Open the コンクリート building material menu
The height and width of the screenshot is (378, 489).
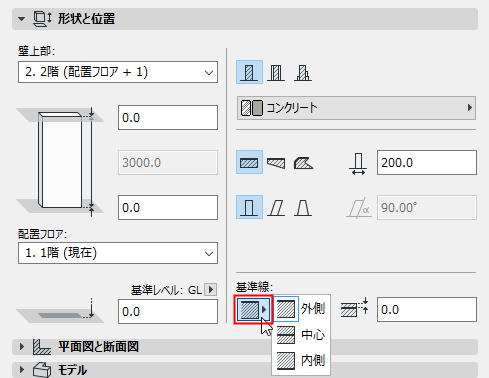click(x=356, y=108)
